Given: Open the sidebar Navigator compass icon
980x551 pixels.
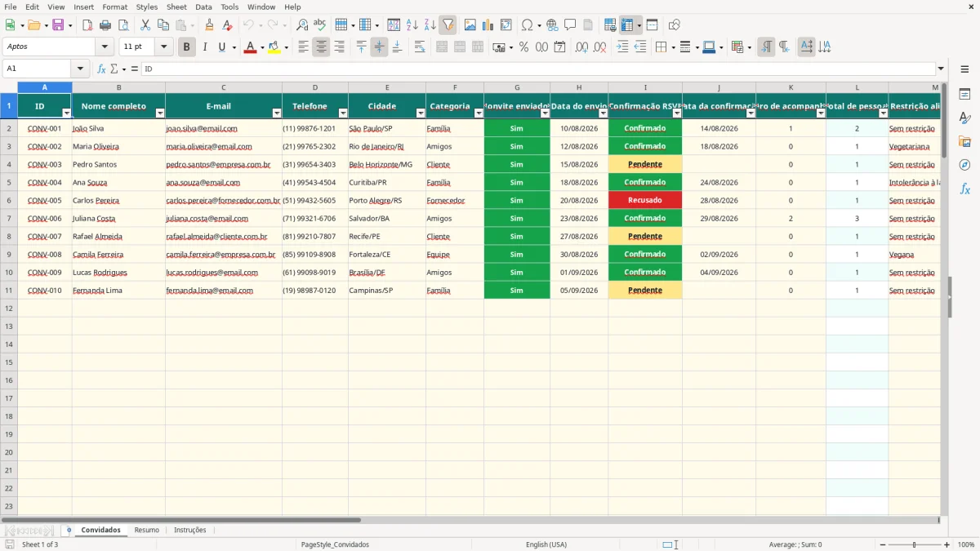Looking at the screenshot, I should point(965,165).
